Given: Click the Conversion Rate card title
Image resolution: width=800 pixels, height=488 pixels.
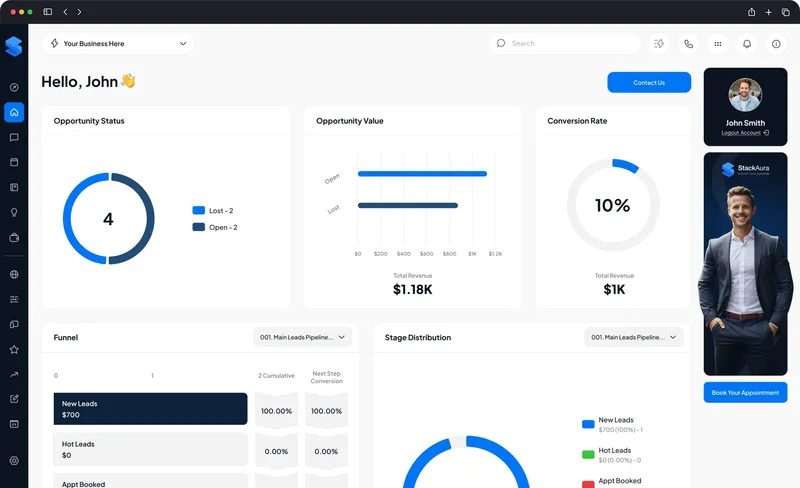Looking at the screenshot, I should coord(577,121).
